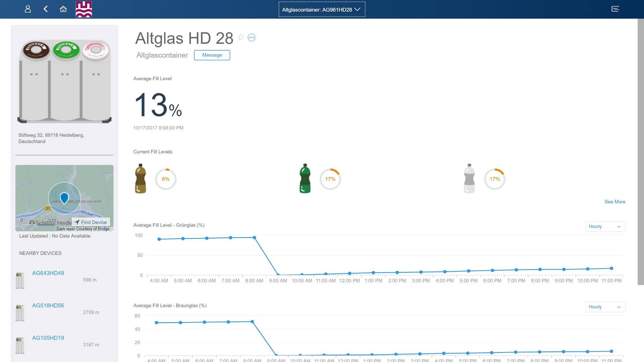Open the top-right menu list icon
This screenshot has width=644, height=362.
615,9
